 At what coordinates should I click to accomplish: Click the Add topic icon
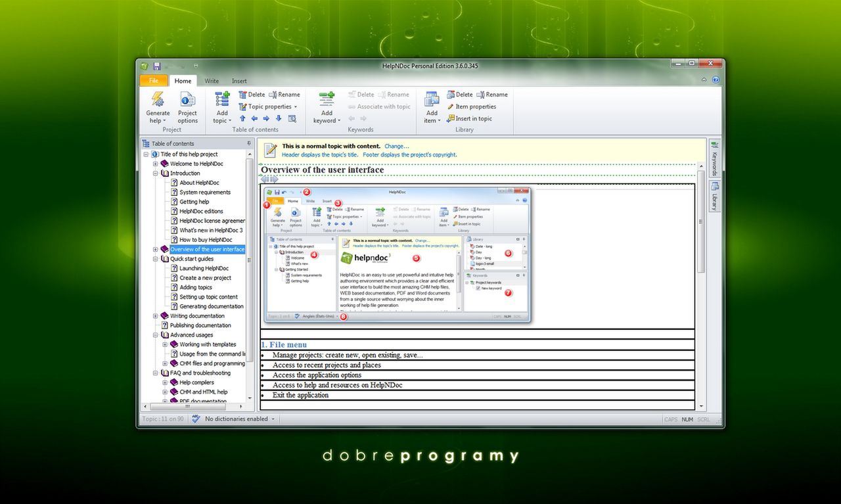221,99
